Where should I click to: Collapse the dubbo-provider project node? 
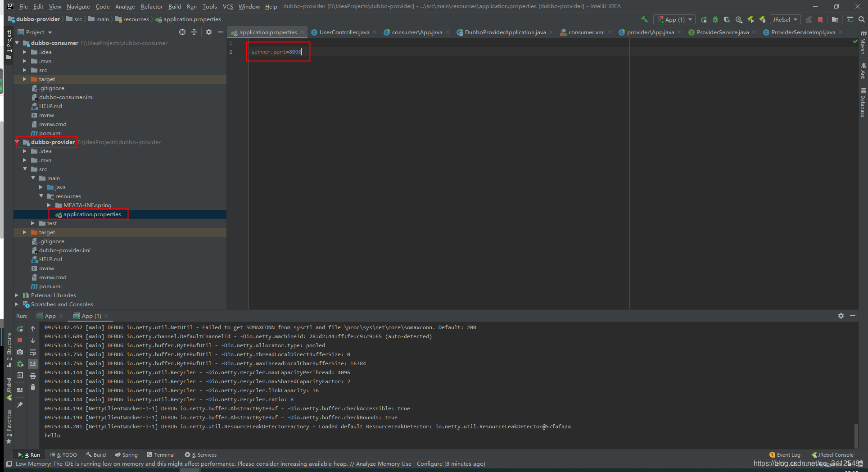pyautogui.click(x=17, y=142)
